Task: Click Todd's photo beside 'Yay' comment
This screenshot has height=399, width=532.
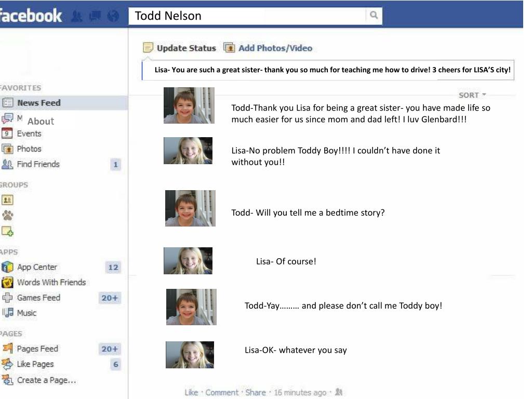Action: tap(191, 307)
